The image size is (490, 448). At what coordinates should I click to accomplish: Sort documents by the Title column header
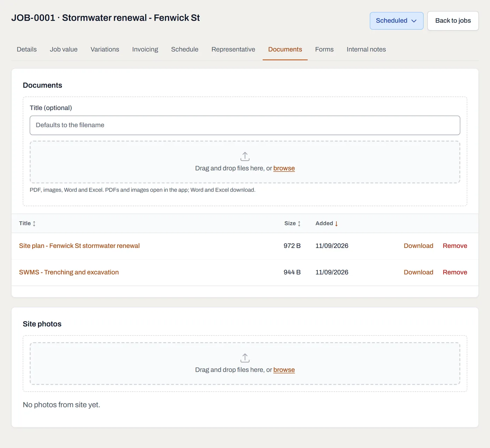click(27, 223)
